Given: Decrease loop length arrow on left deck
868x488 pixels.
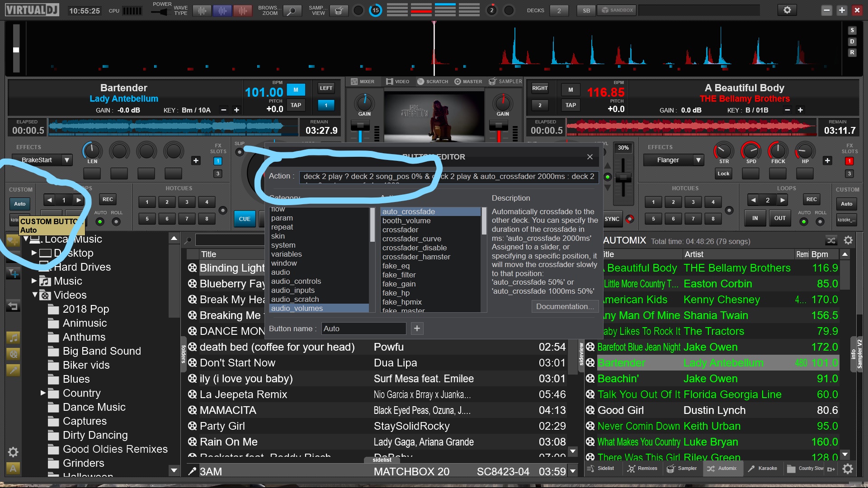Looking at the screenshot, I should tap(49, 200).
